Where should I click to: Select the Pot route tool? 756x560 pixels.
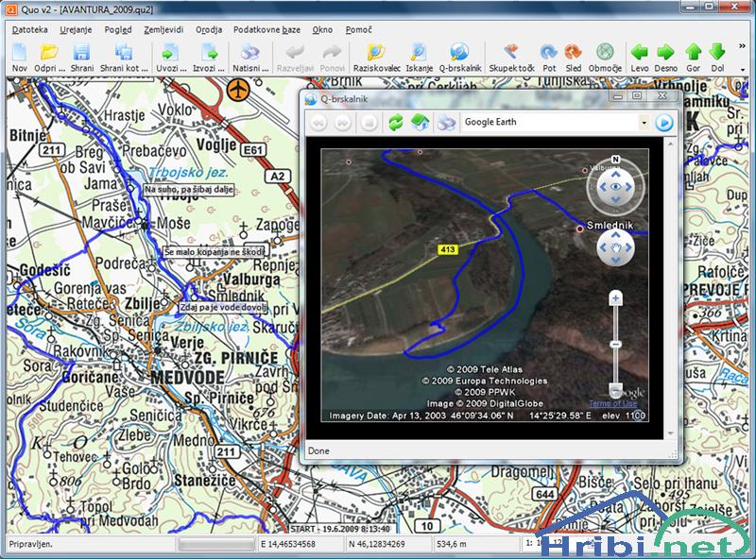[549, 57]
